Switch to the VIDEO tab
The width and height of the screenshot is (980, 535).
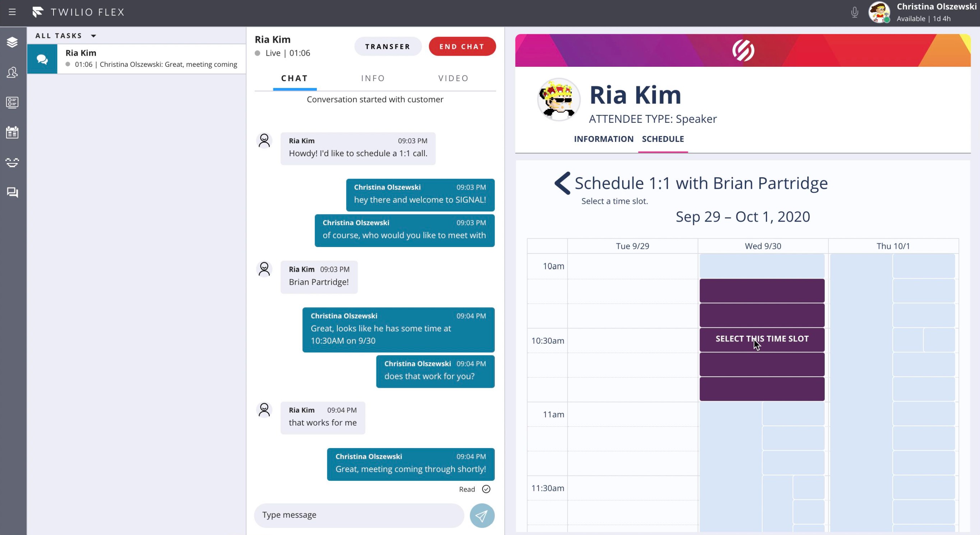[x=453, y=78]
